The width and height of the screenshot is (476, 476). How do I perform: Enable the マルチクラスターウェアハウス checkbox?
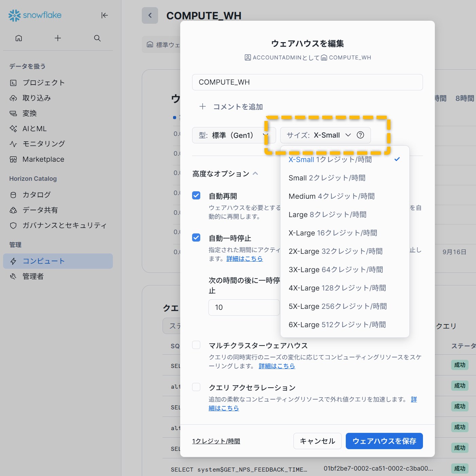coord(196,345)
